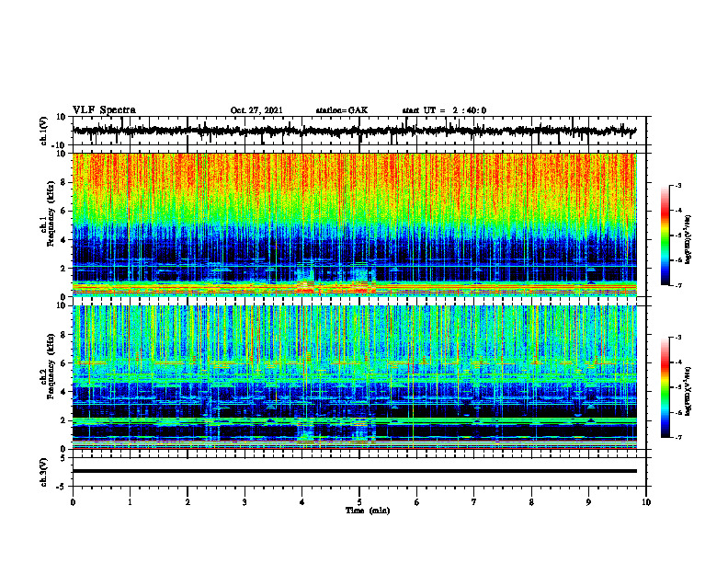Click time axis tick label "8"
This screenshot has width=728, height=563.
pos(531,502)
